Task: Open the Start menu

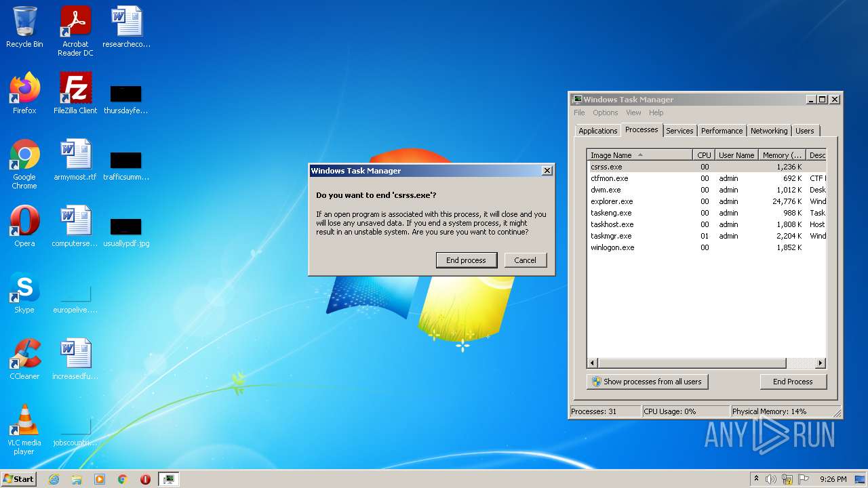Action: 18,479
